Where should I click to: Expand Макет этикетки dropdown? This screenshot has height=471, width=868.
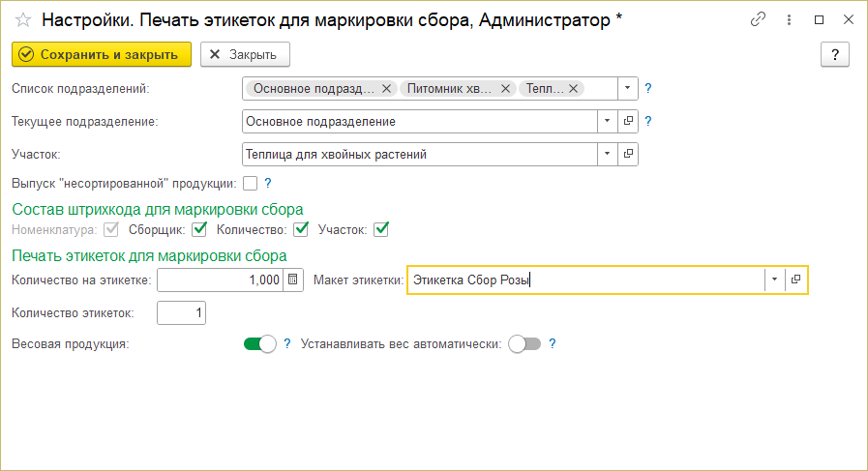774,280
